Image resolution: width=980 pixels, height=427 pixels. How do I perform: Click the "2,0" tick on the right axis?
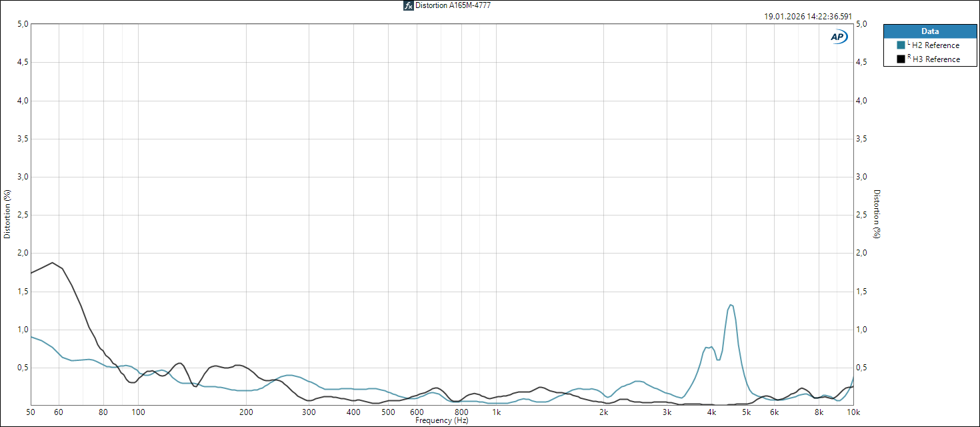point(861,253)
